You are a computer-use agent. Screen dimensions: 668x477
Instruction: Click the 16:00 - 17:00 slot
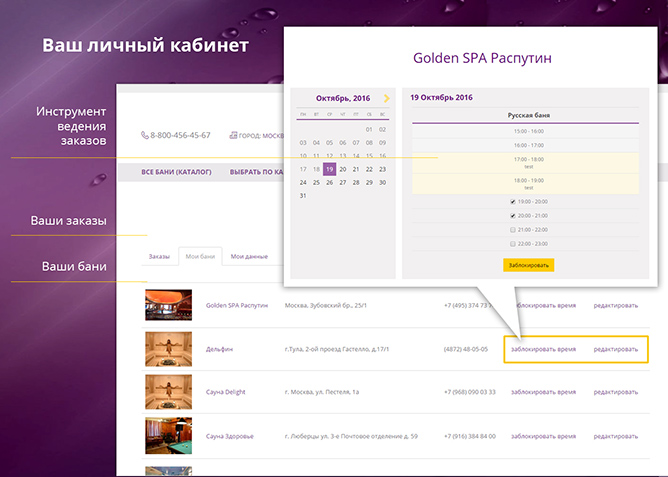pos(525,145)
